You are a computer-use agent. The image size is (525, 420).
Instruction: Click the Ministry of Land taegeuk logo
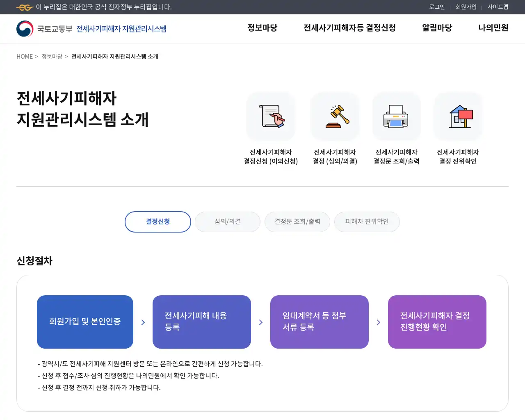click(25, 29)
